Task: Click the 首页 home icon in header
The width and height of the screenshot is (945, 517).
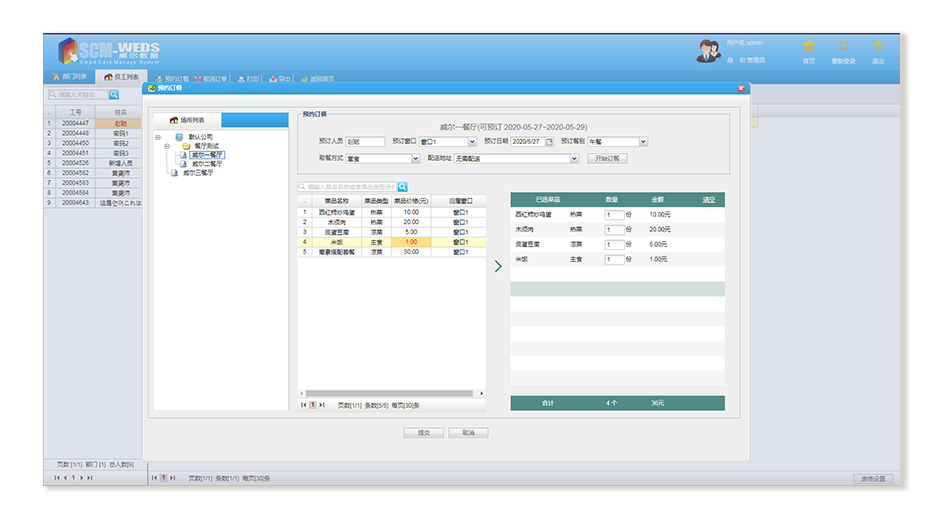Action: [809, 46]
